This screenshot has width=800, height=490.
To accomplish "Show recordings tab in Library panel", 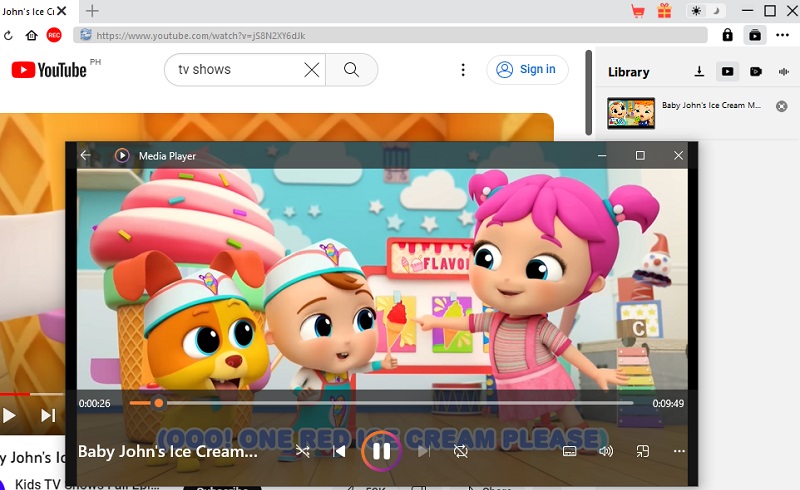I will (x=756, y=71).
